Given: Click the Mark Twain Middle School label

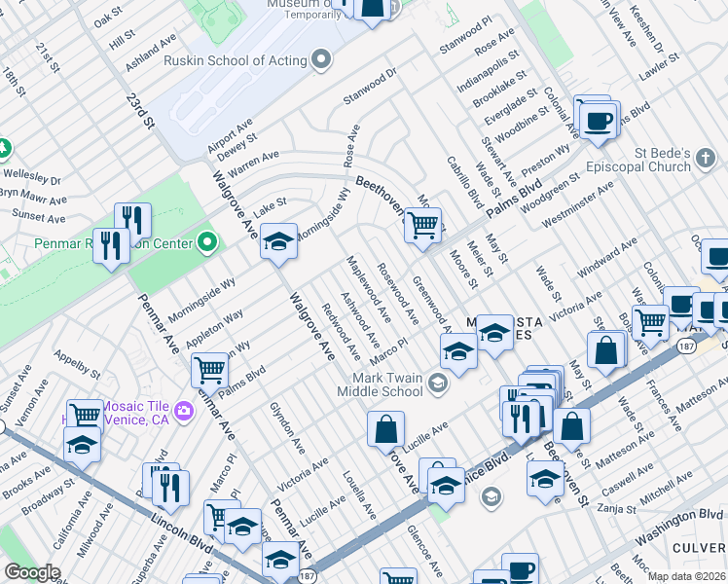Looking at the screenshot, I should click(x=381, y=384).
